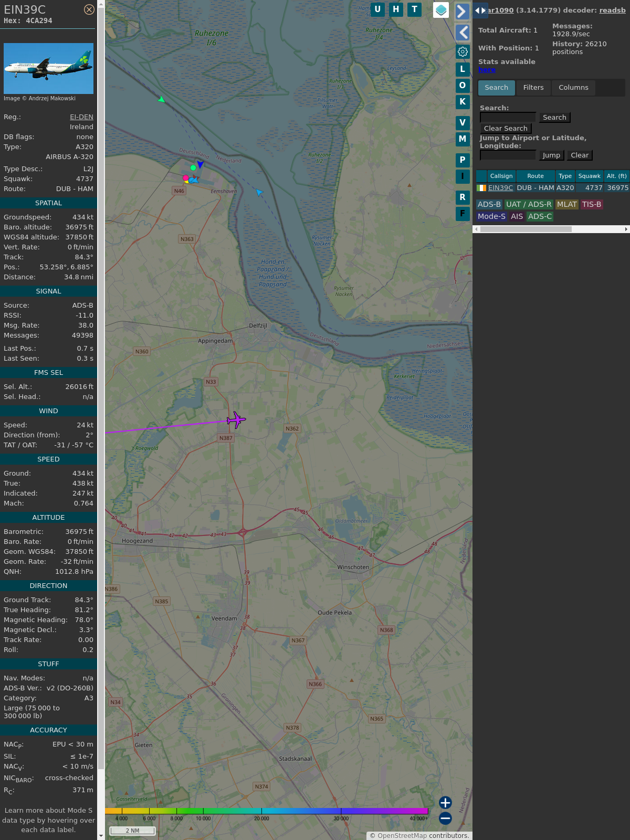This screenshot has width=630, height=840.
Task: Toggle the V map button
Action: pyautogui.click(x=463, y=123)
